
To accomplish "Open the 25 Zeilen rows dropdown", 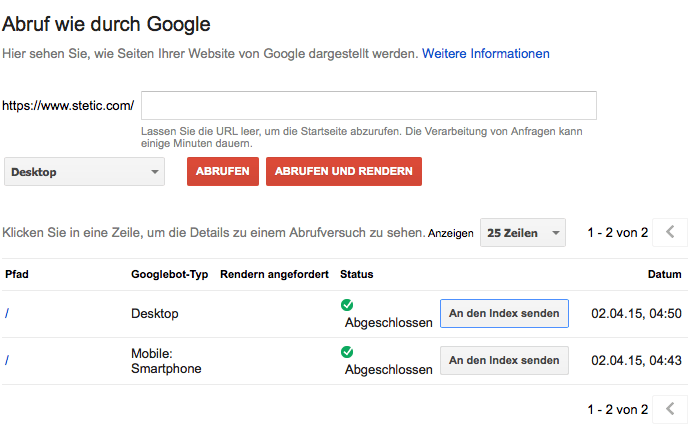I will 523,232.
